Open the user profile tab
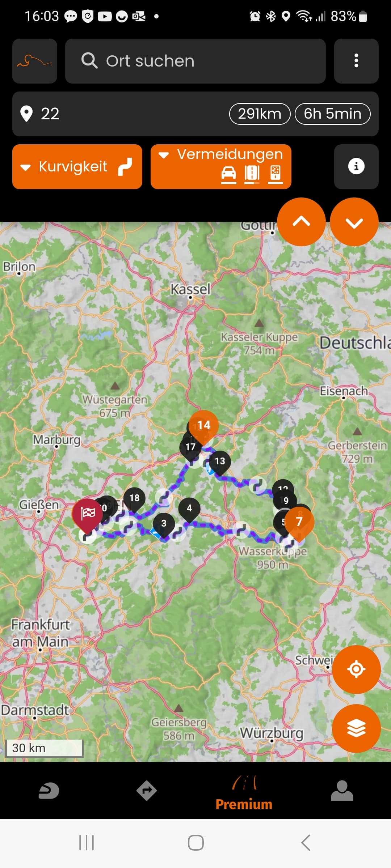Image resolution: width=391 pixels, height=868 pixels. click(x=342, y=791)
